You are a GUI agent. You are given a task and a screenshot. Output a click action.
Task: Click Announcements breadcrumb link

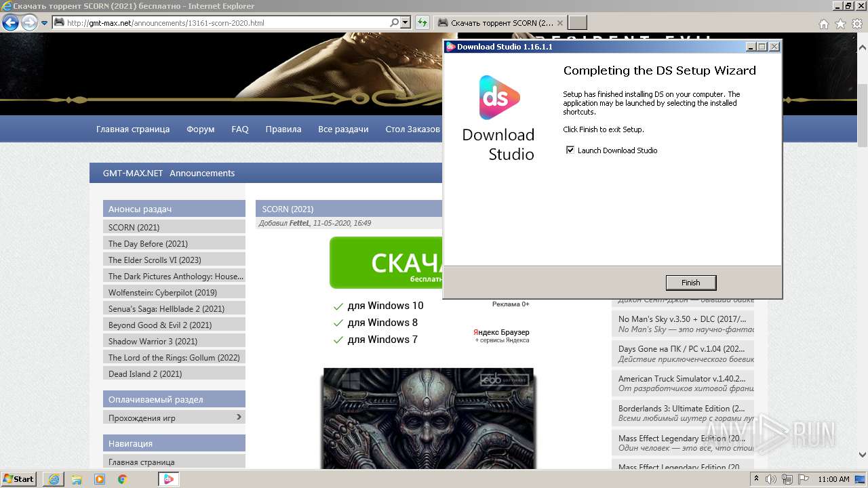[202, 173]
